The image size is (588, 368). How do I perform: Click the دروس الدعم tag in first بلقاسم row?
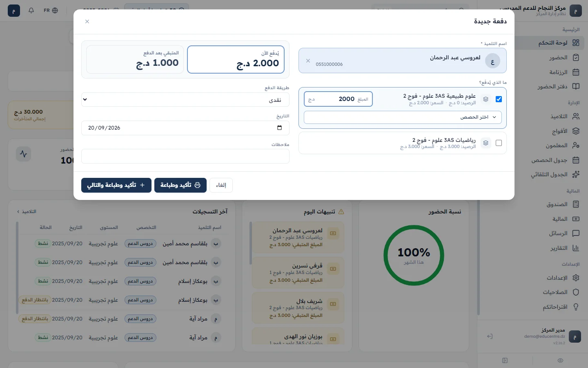point(140,244)
